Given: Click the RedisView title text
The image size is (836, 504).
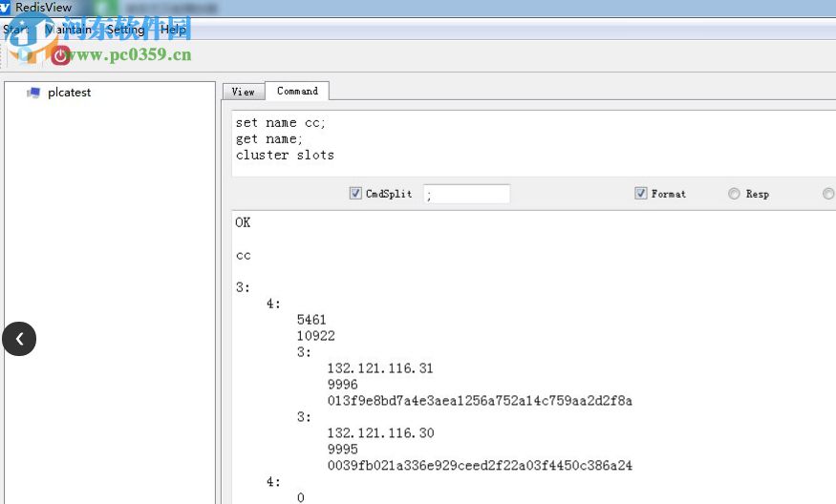Looking at the screenshot, I should click(44, 8).
